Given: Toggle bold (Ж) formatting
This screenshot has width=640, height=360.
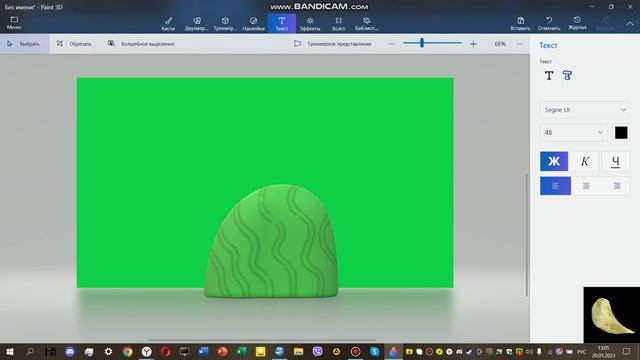Looking at the screenshot, I should 554,161.
